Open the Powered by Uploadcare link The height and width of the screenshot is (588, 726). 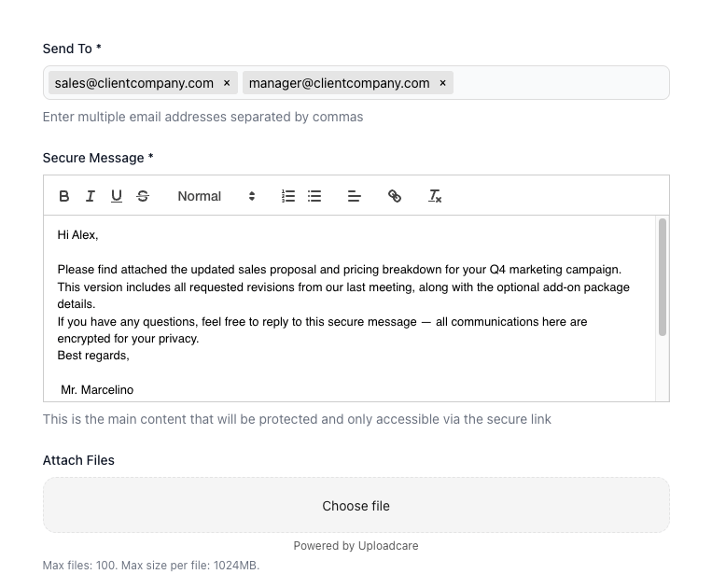pyautogui.click(x=356, y=546)
